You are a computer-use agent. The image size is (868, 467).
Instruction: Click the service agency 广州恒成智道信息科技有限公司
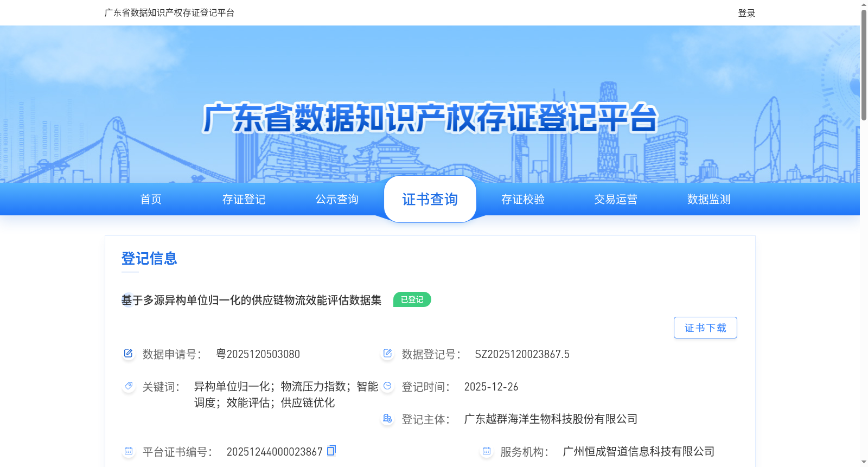coord(639,451)
